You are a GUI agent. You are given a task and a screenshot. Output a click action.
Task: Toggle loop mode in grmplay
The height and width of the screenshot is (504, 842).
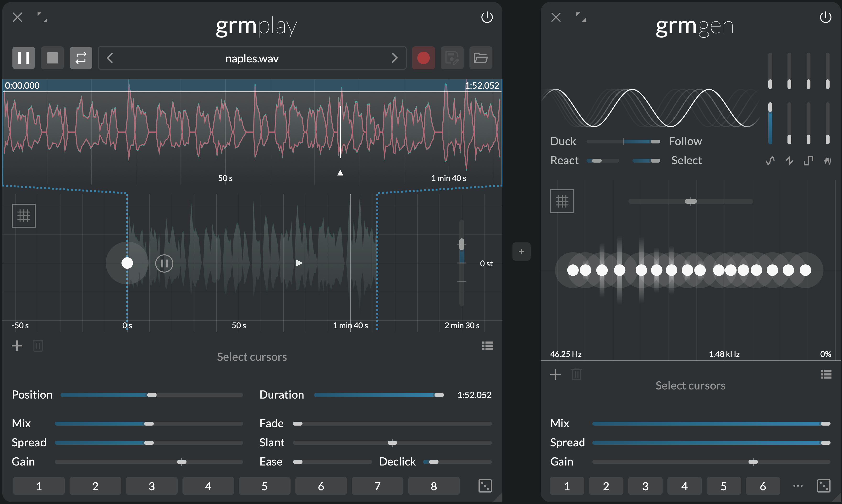coord(81,58)
